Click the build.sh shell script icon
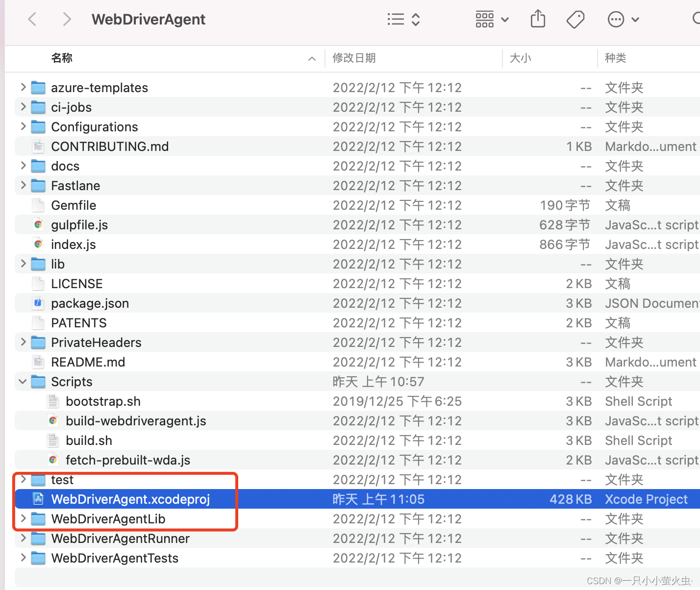This screenshot has width=700, height=590. [53, 441]
